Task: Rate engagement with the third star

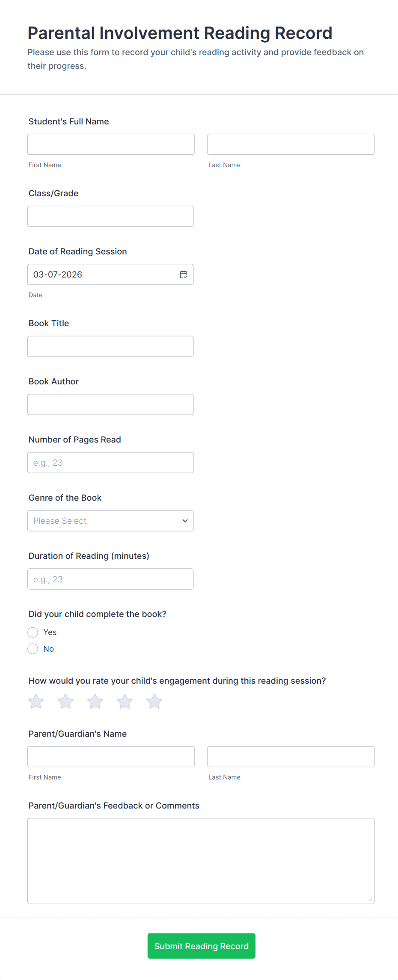Action: click(95, 702)
